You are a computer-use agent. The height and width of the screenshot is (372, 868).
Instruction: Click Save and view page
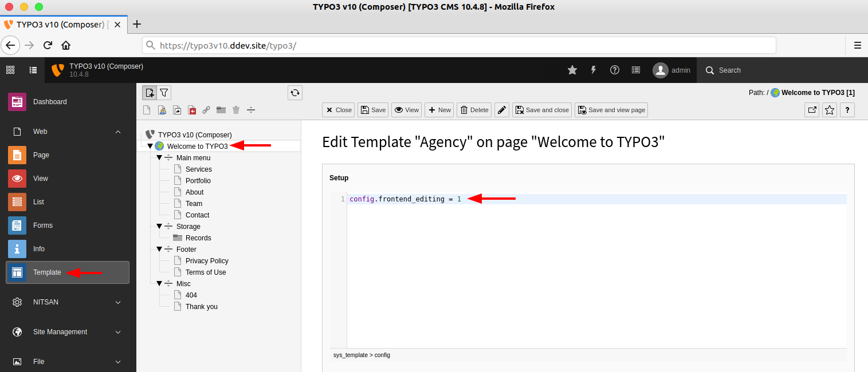pyautogui.click(x=611, y=110)
